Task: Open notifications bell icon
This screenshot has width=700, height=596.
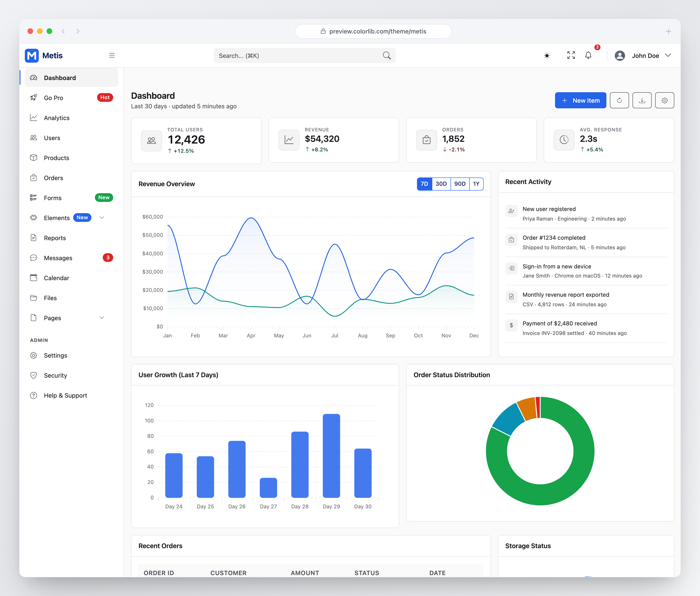Action: 588,55
